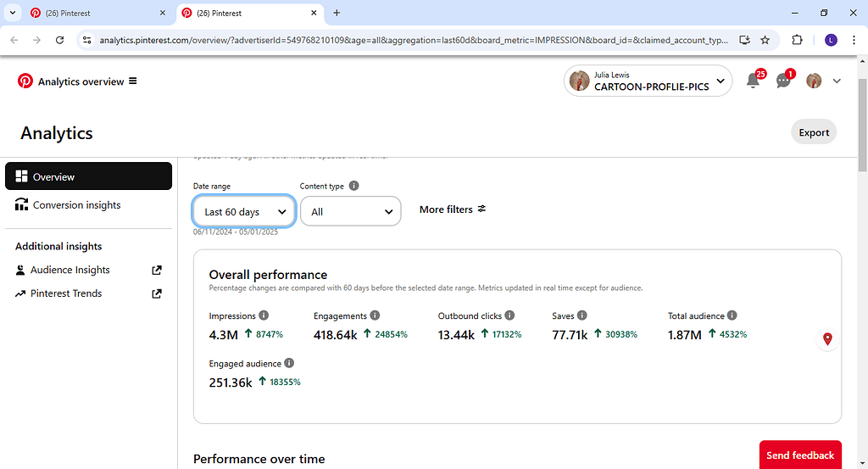Bookmark this page with the star icon
This screenshot has height=469, width=868.
[x=765, y=40]
